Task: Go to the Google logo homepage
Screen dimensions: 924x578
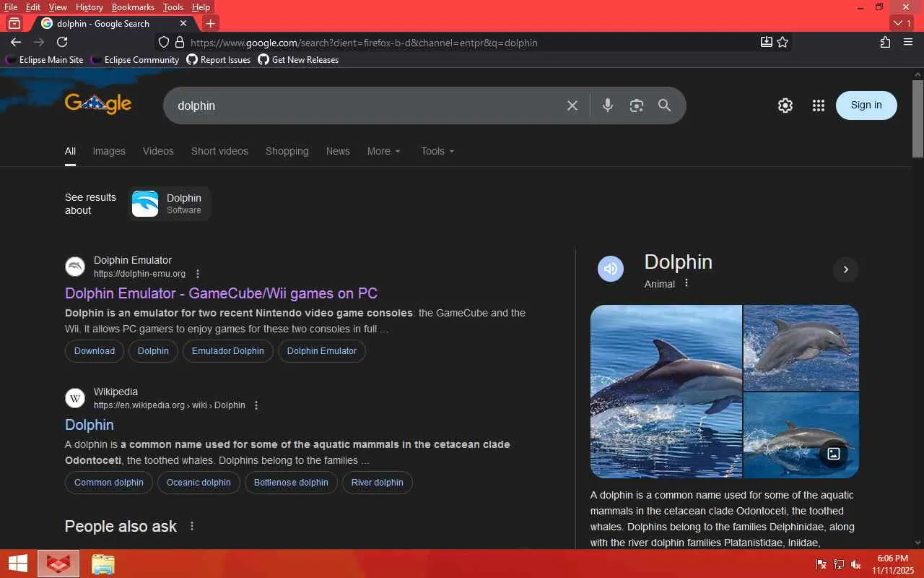Action: [98, 104]
